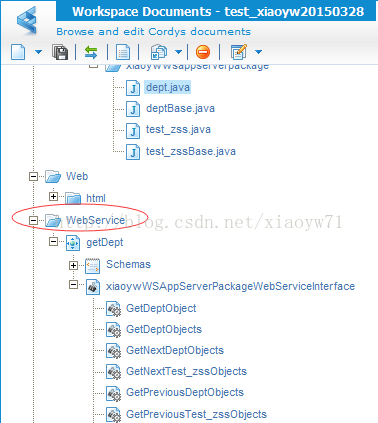Click the test_zssBase.java file icon
This screenshot has width=378, height=423.
click(133, 152)
